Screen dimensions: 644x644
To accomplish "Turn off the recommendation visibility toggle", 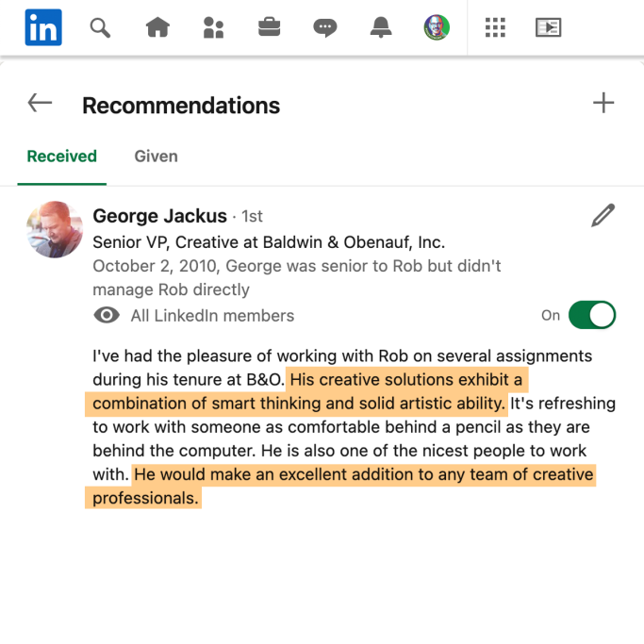I will pyautogui.click(x=592, y=315).
